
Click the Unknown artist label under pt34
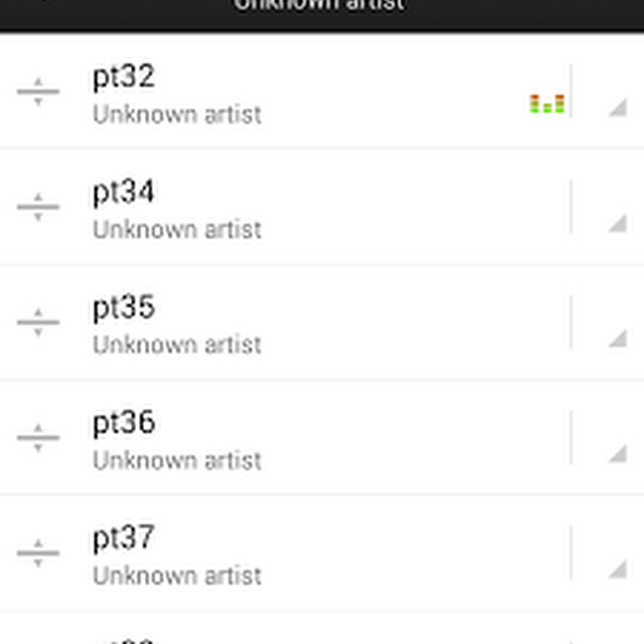point(177,230)
